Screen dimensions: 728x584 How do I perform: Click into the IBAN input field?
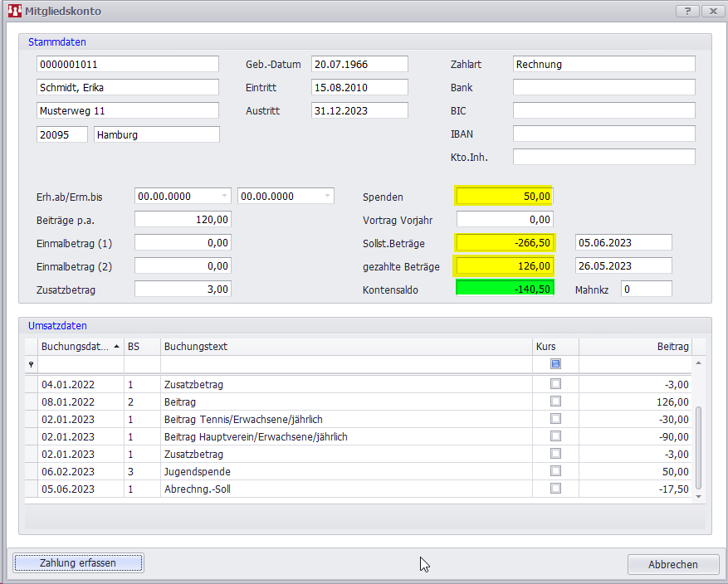pyautogui.click(x=603, y=134)
